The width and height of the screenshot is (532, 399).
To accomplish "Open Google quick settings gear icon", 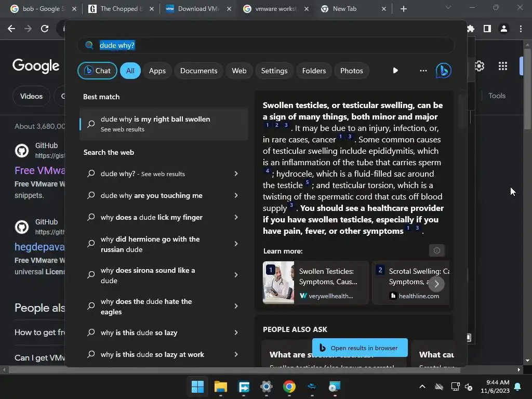I will (x=480, y=66).
